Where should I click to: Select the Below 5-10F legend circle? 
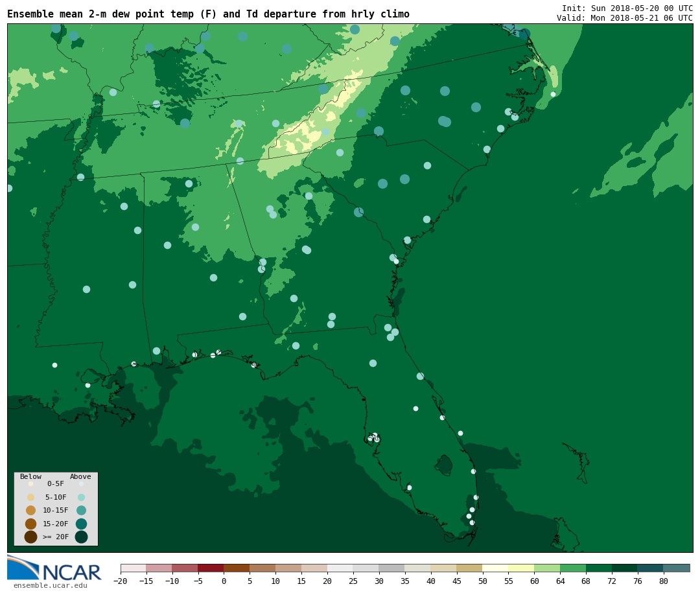click(x=31, y=498)
